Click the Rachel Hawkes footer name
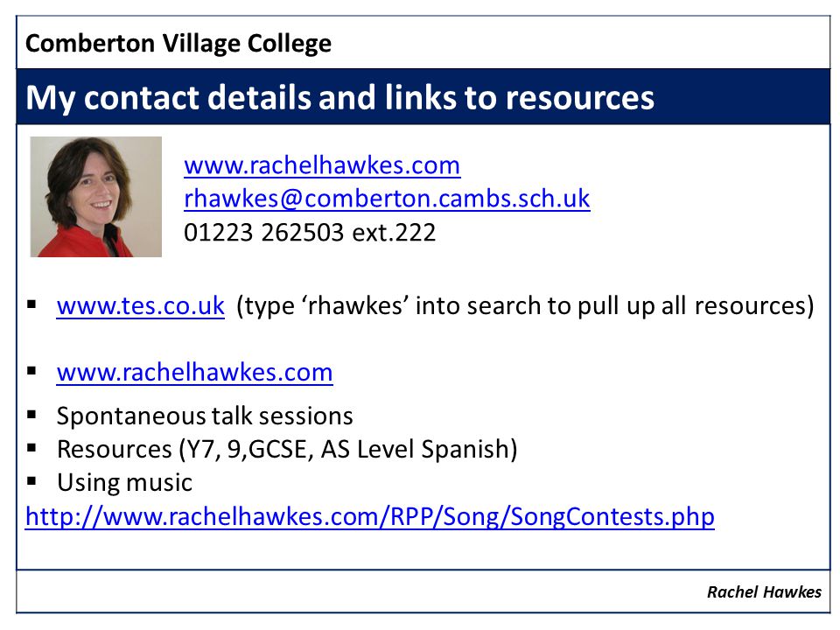This screenshot has height=630, width=840. pos(764,592)
